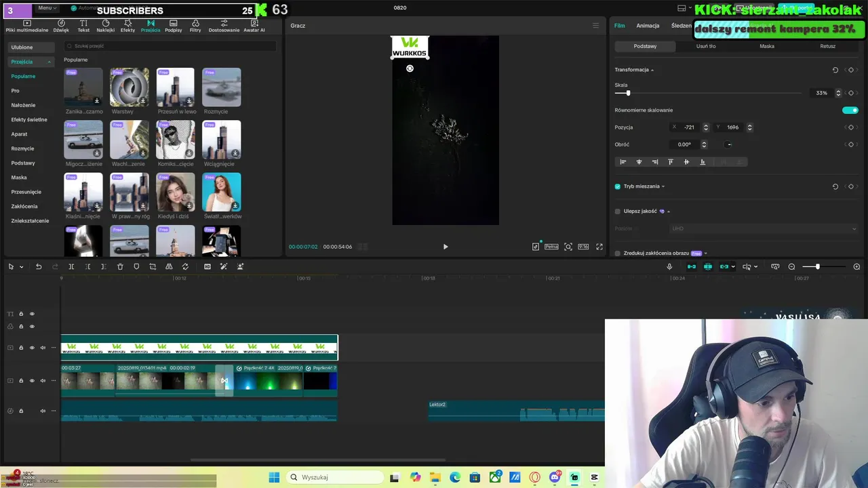The height and width of the screenshot is (488, 868).
Task: Lock the WURKKOS logo track
Action: point(20,348)
